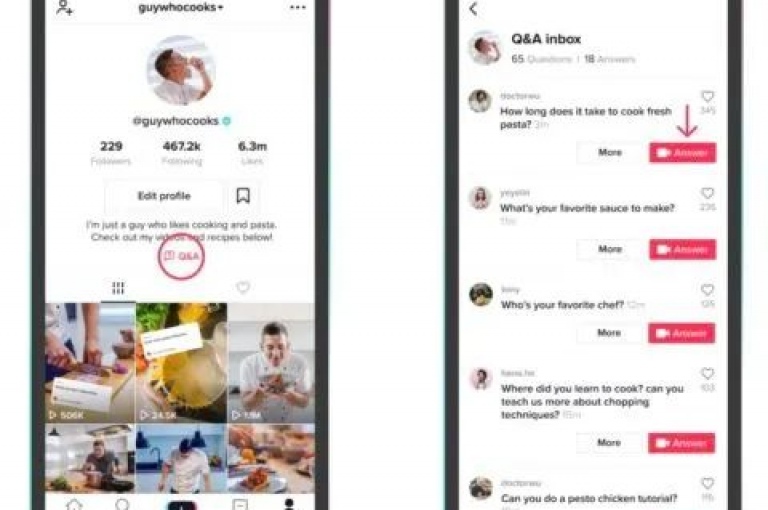The width and height of the screenshot is (768, 510).
Task: Open video thumbnail with 506K views
Action: pyautogui.click(x=90, y=362)
